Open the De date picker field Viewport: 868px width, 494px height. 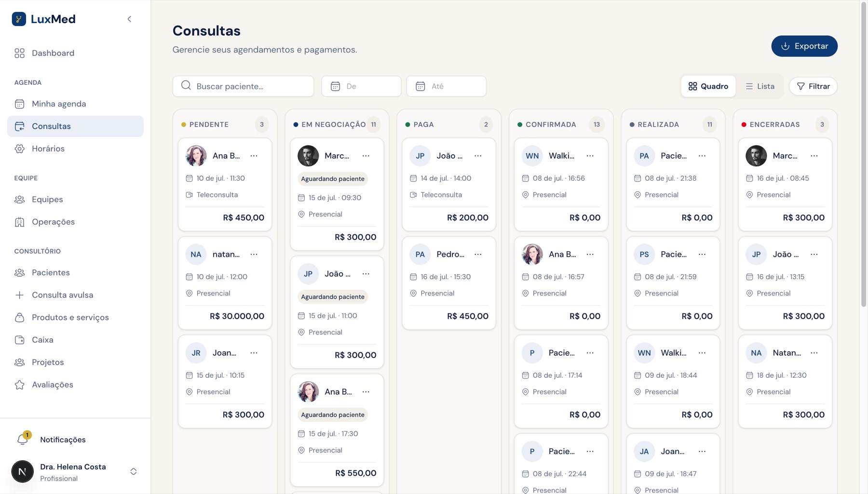[x=361, y=86]
